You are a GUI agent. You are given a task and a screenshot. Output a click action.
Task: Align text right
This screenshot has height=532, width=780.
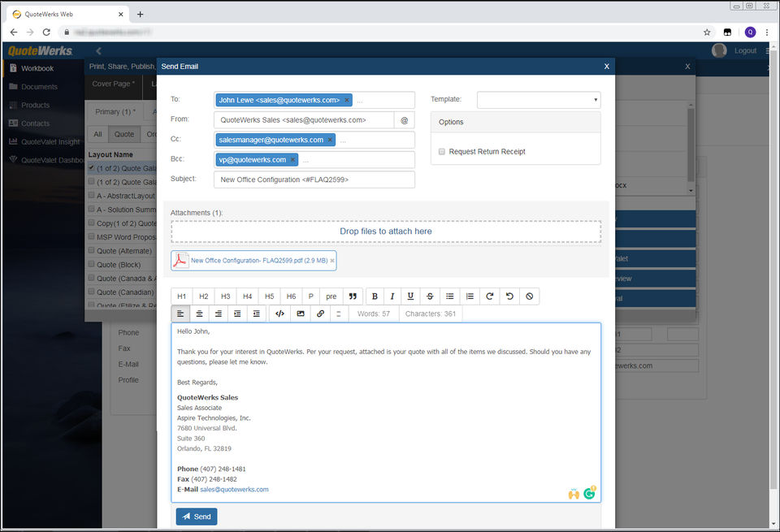click(219, 314)
